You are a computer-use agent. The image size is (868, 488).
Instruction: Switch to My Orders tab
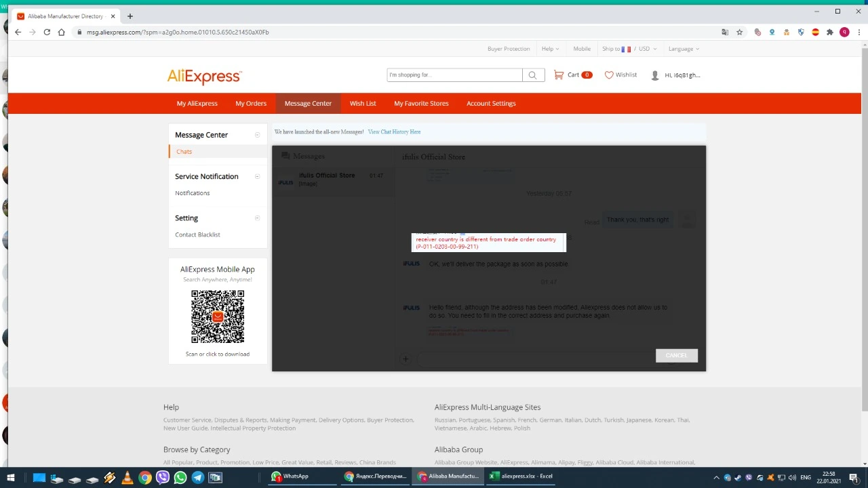tap(251, 104)
